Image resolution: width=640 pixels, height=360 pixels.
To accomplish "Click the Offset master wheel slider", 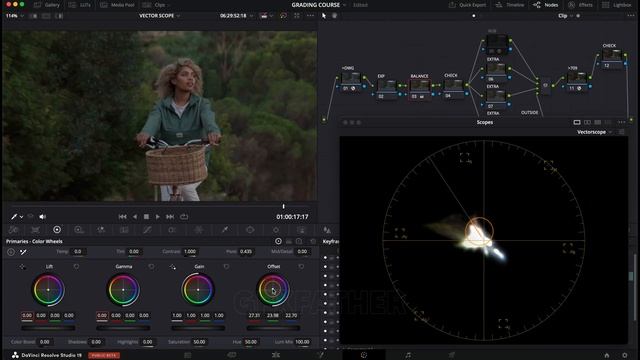I will [273, 327].
